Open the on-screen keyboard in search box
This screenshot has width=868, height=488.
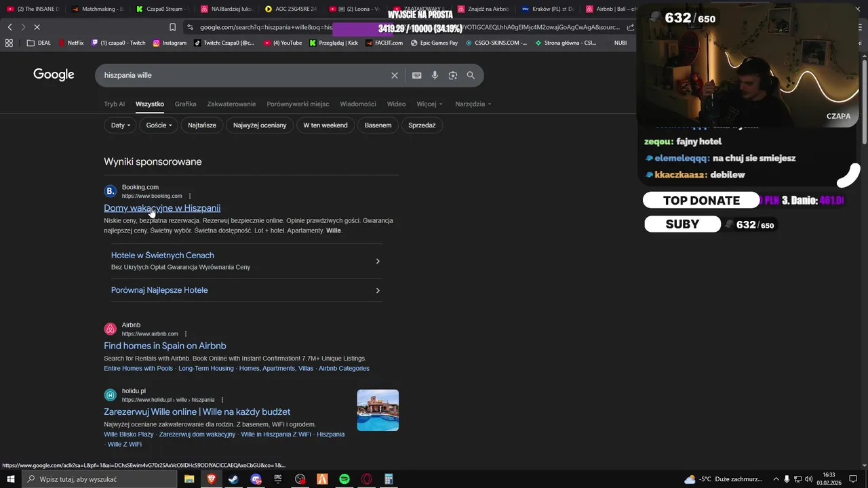(416, 75)
